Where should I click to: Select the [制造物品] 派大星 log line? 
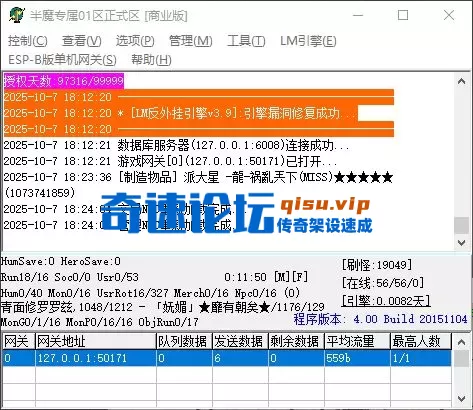tap(198, 177)
